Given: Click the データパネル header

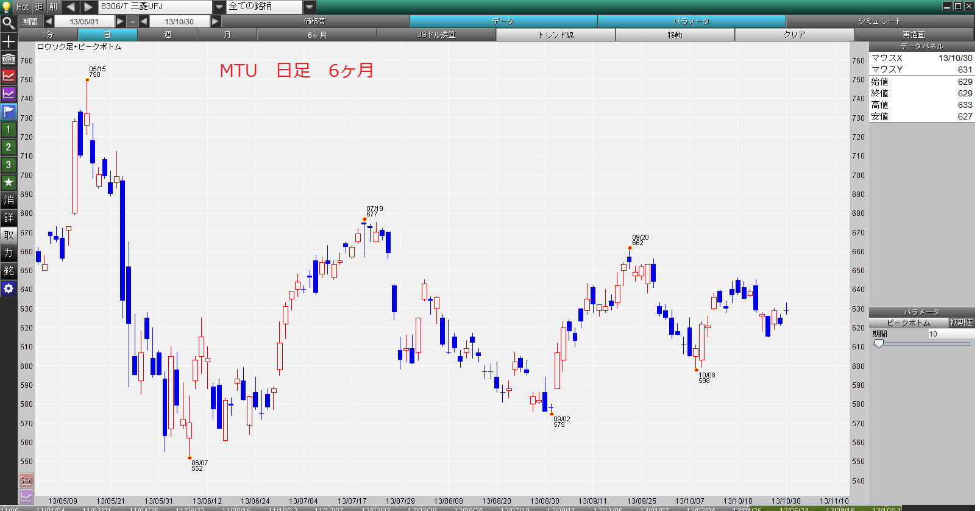Looking at the screenshot, I should [921, 46].
